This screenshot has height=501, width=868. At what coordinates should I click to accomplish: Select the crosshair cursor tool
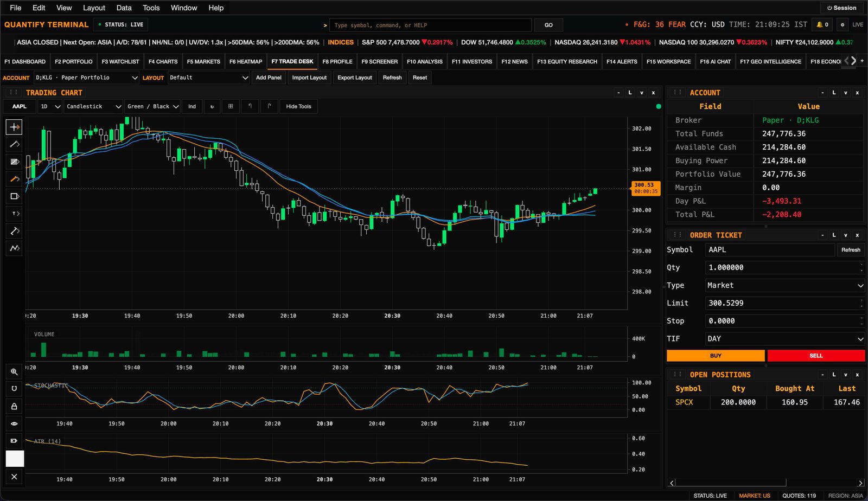point(14,127)
